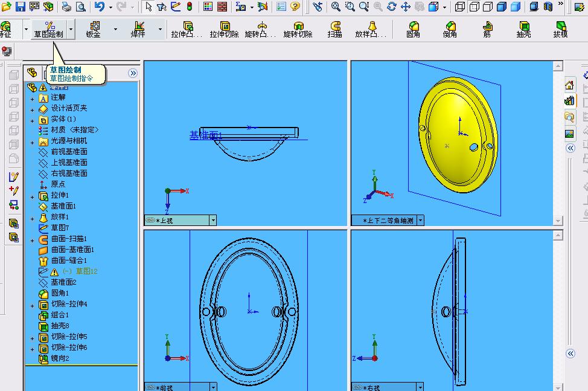Click the 倒角 chamfer tool
Viewport: 588px width, 391px height.
pyautogui.click(x=450, y=30)
